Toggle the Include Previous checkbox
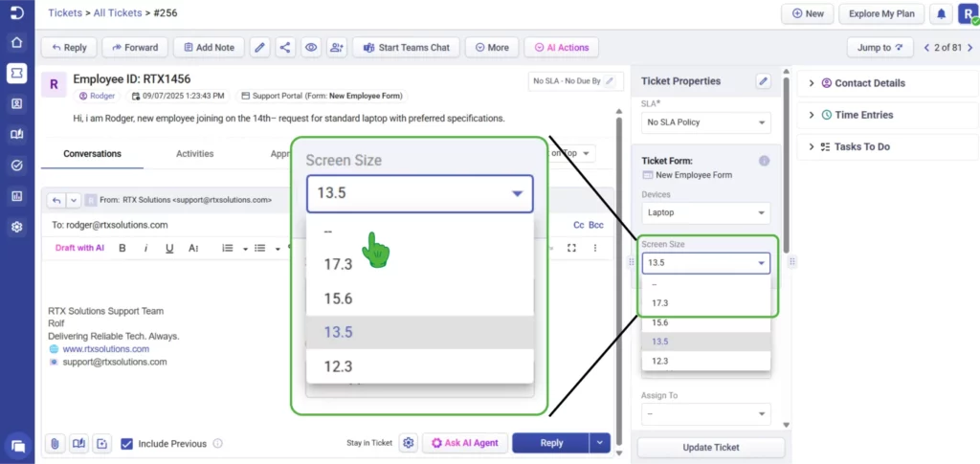980x464 pixels. [x=127, y=443]
